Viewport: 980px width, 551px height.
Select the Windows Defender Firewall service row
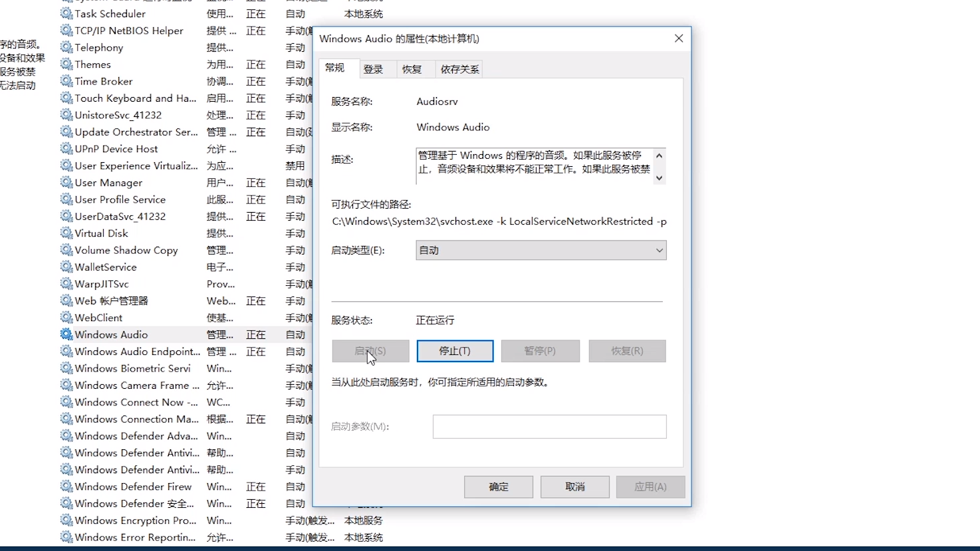click(x=186, y=487)
